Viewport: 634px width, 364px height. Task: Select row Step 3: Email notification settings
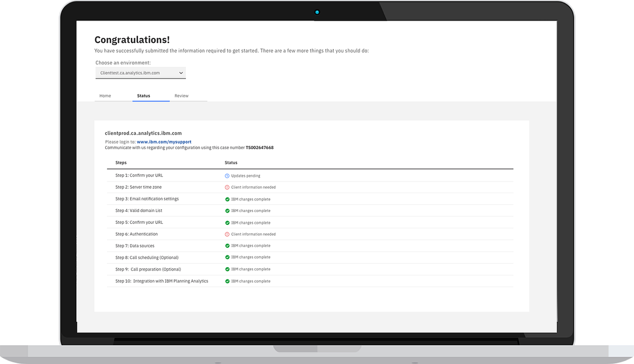310,199
